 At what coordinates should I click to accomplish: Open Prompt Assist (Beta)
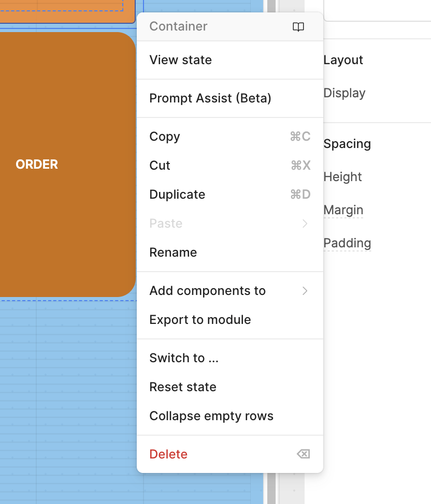click(x=210, y=98)
